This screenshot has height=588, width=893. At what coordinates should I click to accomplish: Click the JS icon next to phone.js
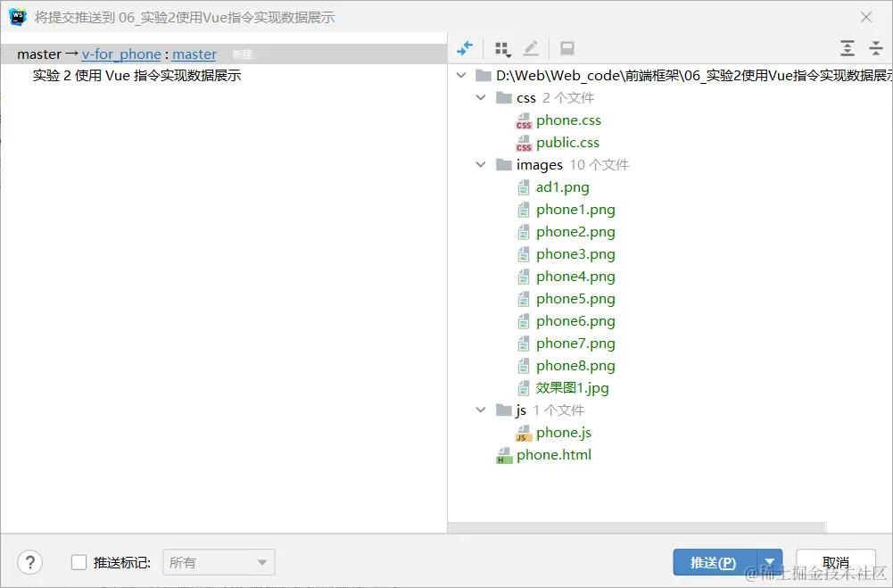(x=524, y=432)
